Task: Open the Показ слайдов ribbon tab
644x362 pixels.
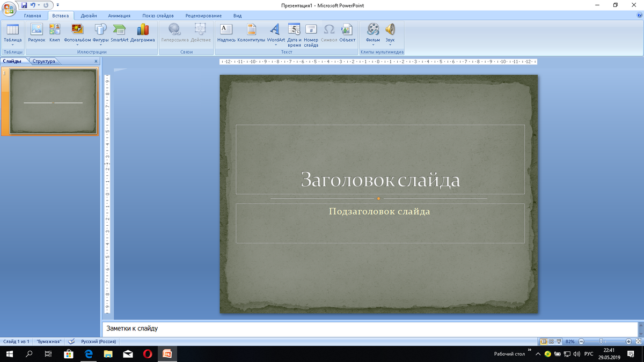Action: click(158, 16)
